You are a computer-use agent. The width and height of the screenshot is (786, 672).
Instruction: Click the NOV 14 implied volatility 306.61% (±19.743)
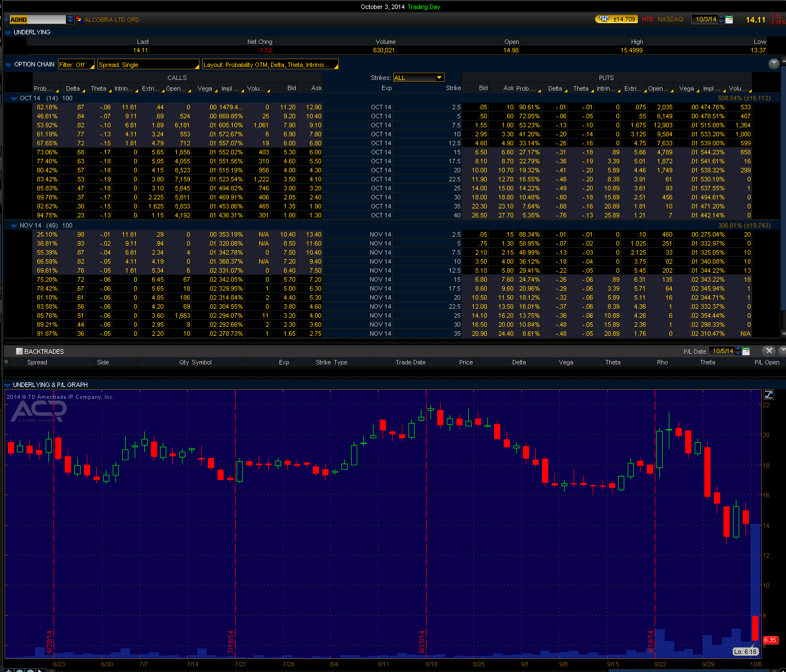coord(744,225)
